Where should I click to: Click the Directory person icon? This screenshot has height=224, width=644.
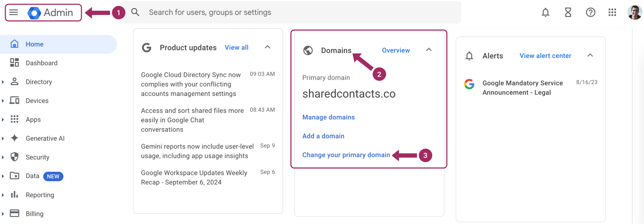coord(14,82)
